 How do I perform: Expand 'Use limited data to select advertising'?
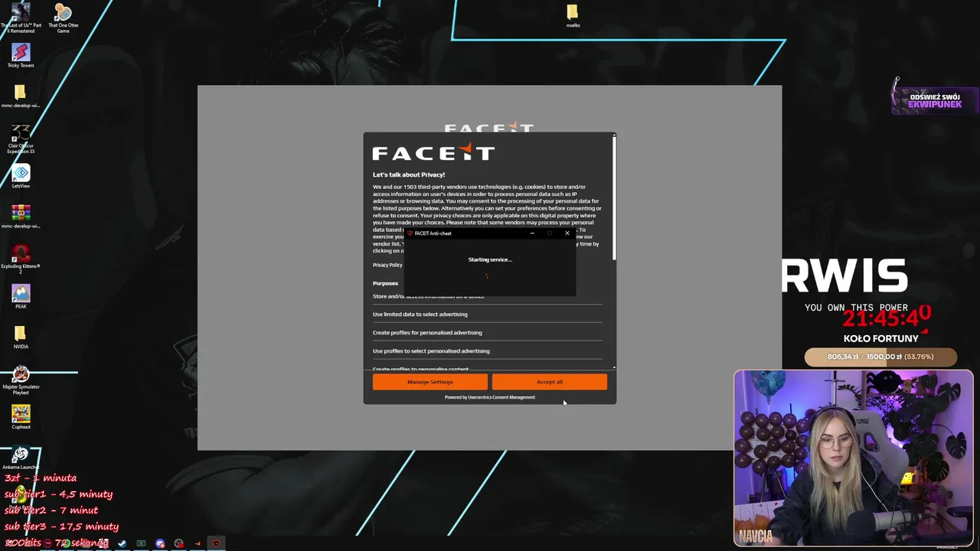(x=488, y=314)
